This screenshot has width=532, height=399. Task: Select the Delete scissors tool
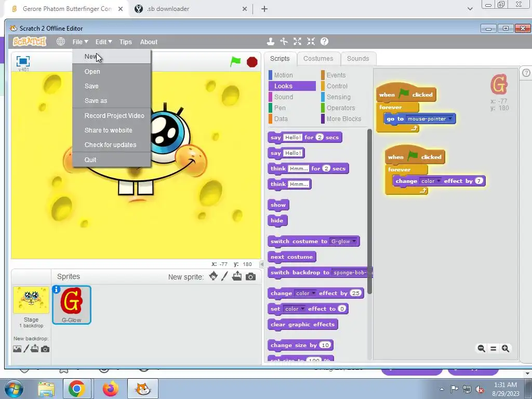pyautogui.click(x=284, y=42)
